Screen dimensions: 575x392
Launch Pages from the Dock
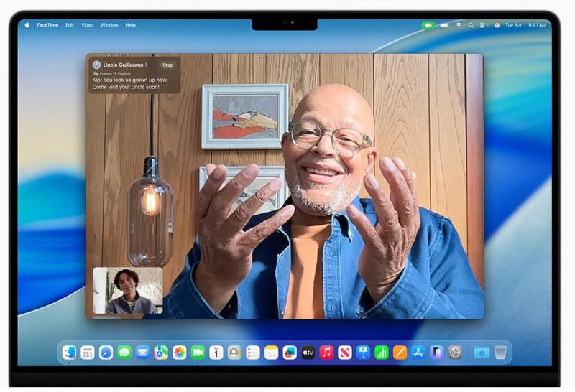click(400, 353)
